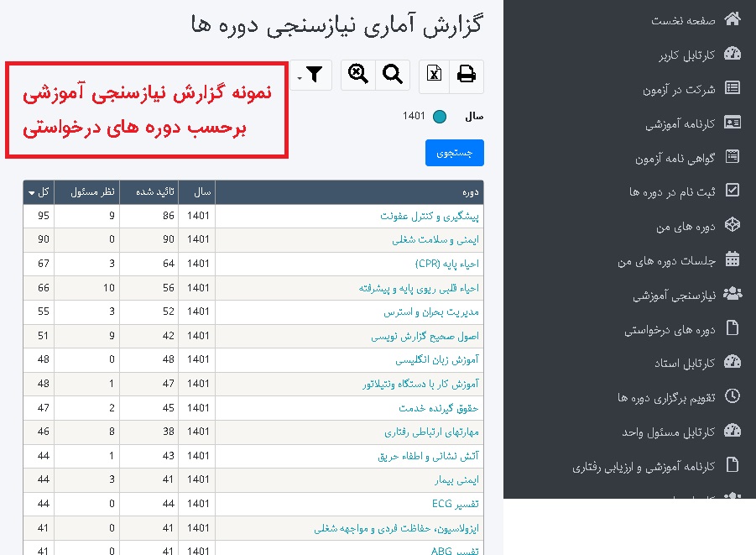Screen dimensions: 756x555
Task: Open نیازسنجی آموزشی menu item
Action: [x=674, y=295]
